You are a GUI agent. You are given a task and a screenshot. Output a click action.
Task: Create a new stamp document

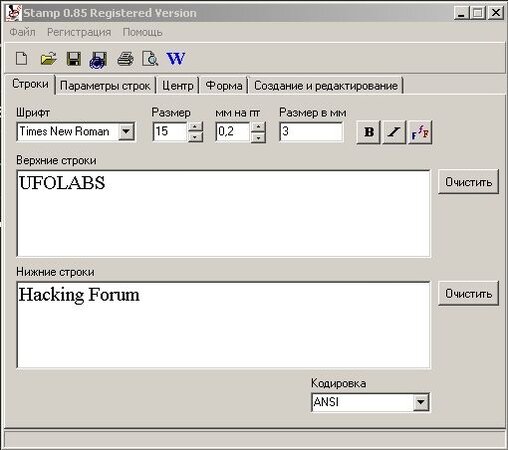pyautogui.click(x=22, y=59)
